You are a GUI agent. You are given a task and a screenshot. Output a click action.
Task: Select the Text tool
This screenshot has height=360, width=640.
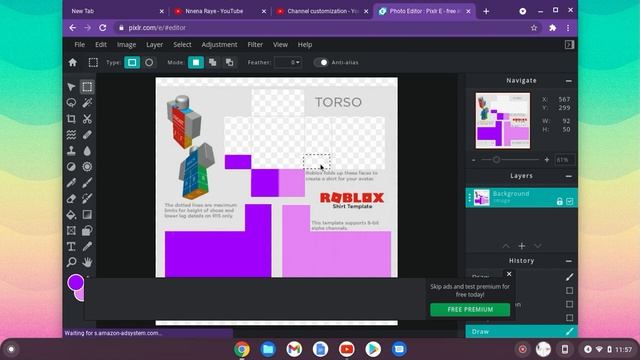71,247
